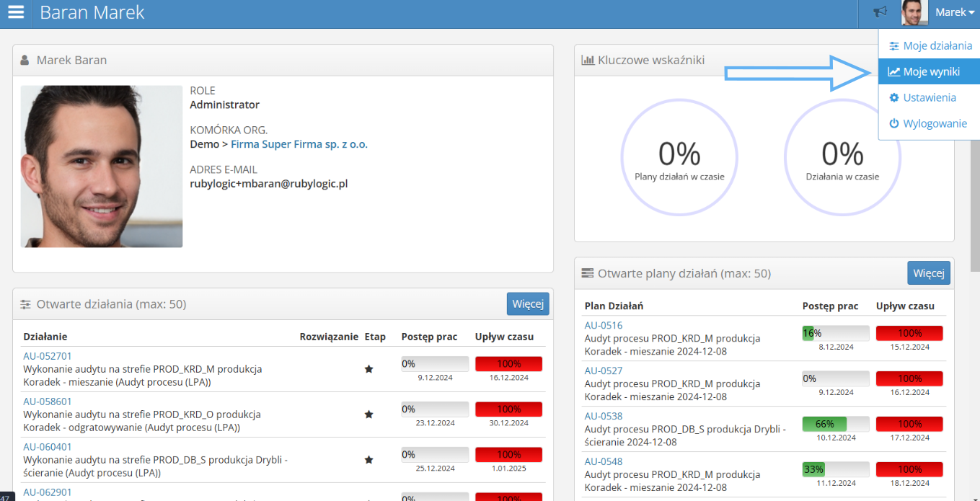Click the user avatar in top bar

pyautogui.click(x=914, y=13)
